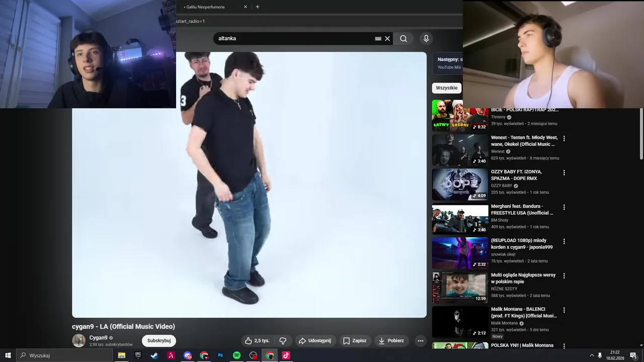Open more actions menu next to Pobierz
644x362 pixels.
[x=421, y=341]
